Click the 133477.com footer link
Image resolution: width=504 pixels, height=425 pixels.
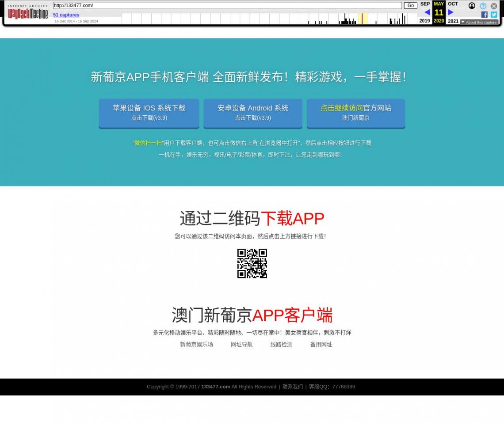(x=216, y=387)
